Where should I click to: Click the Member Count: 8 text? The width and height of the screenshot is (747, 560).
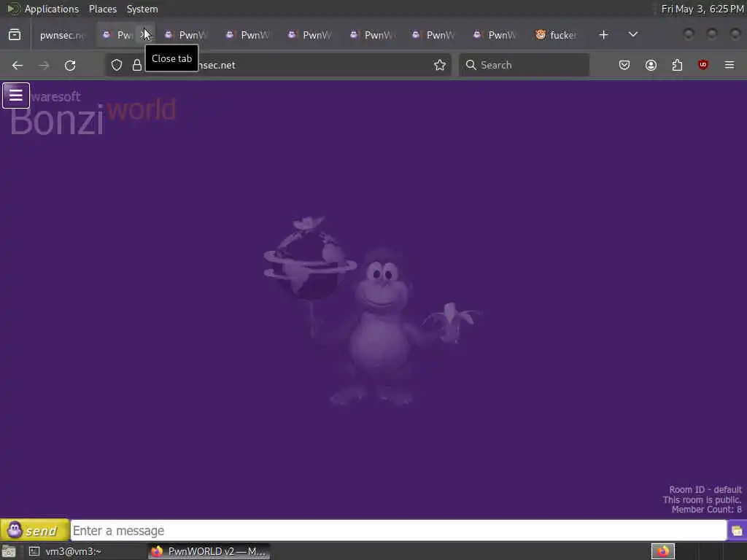tap(706, 510)
